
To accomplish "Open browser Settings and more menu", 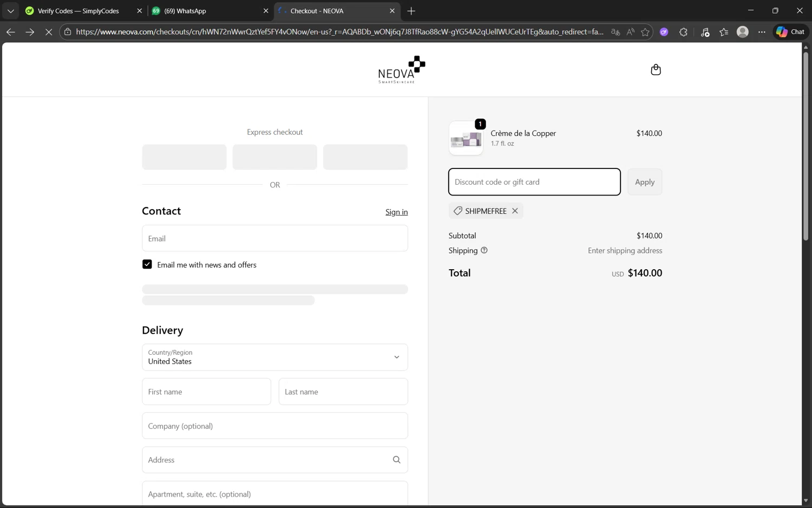I will (x=762, y=32).
